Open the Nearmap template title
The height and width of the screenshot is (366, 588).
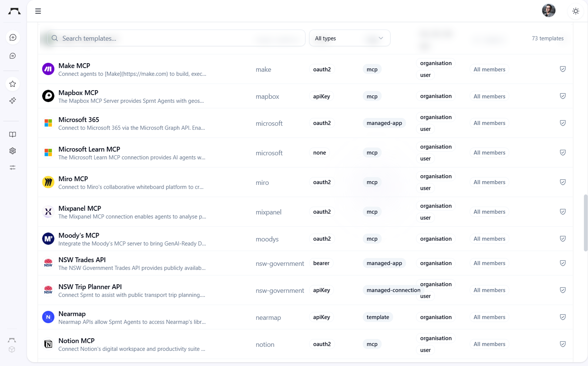point(72,314)
